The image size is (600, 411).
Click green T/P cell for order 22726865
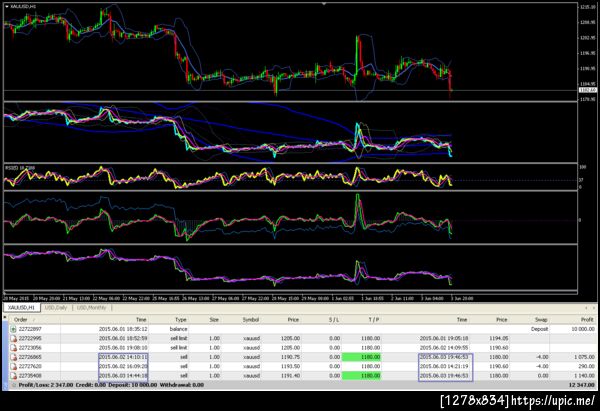(361, 357)
